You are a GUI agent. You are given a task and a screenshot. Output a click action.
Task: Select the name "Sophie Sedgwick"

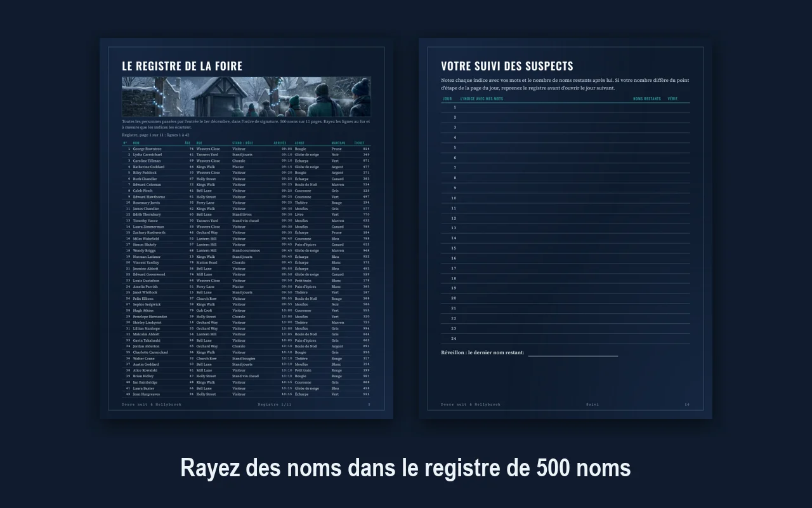click(147, 304)
